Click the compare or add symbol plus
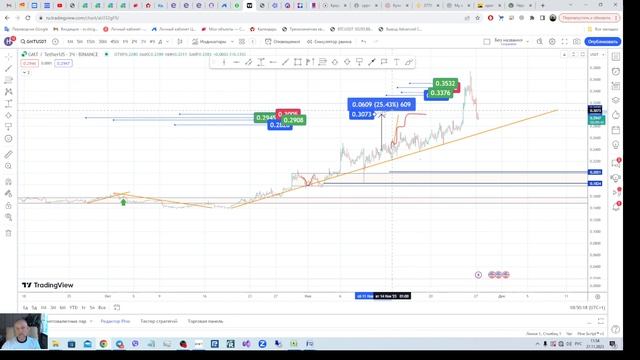Viewport: 640px width, 360px height. click(55, 42)
